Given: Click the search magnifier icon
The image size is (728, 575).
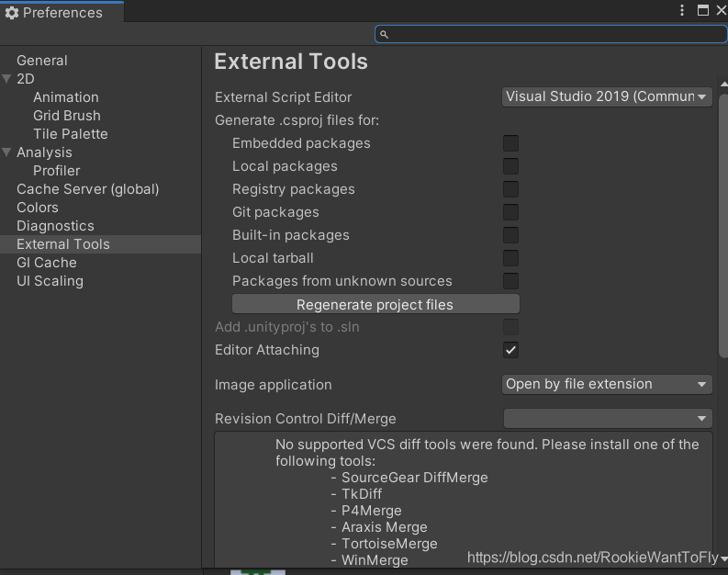Looking at the screenshot, I should pyautogui.click(x=384, y=34).
